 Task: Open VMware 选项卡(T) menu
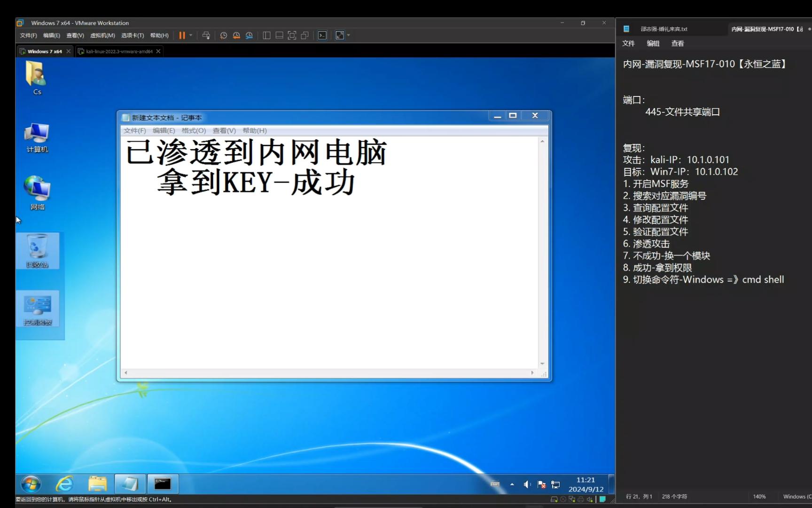(x=133, y=35)
